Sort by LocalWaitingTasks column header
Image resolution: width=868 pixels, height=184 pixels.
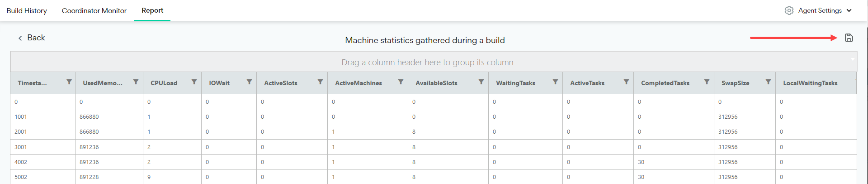(x=810, y=83)
